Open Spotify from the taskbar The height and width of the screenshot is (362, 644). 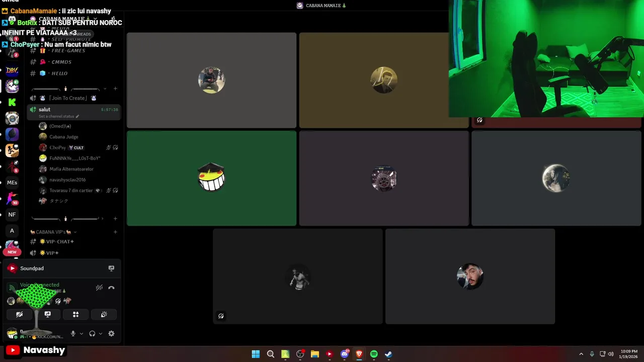click(374, 354)
